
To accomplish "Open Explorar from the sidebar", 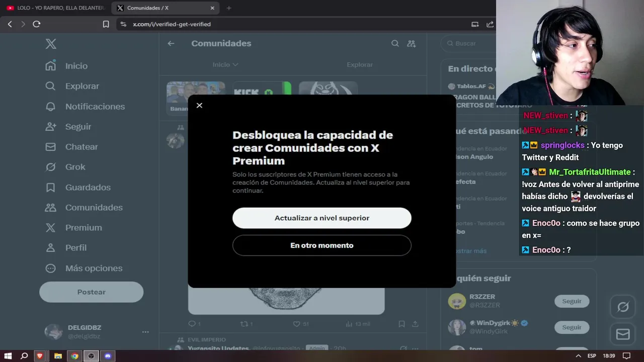I will pos(72,86).
